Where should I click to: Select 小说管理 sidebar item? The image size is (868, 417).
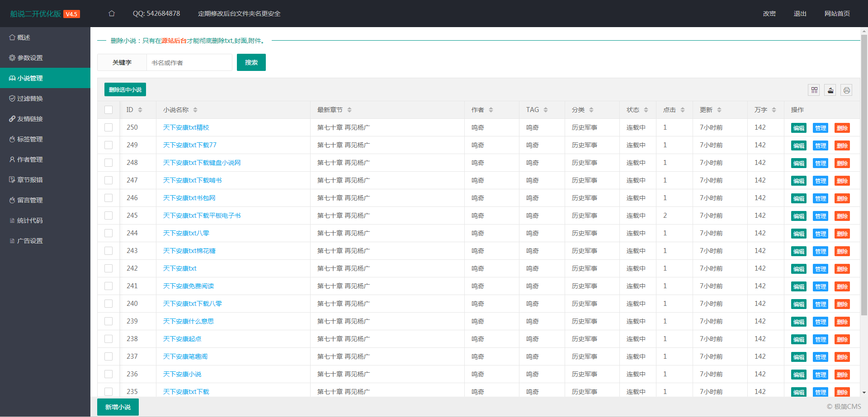point(45,78)
